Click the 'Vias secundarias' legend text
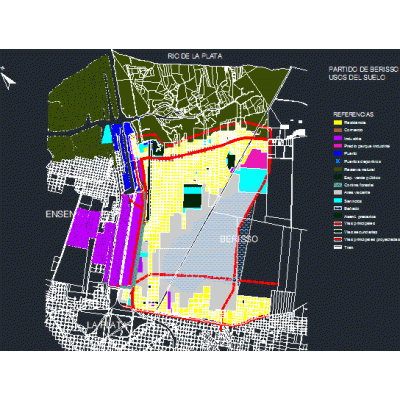Image resolution: width=400 pixels, height=400 pixels. click(x=361, y=232)
